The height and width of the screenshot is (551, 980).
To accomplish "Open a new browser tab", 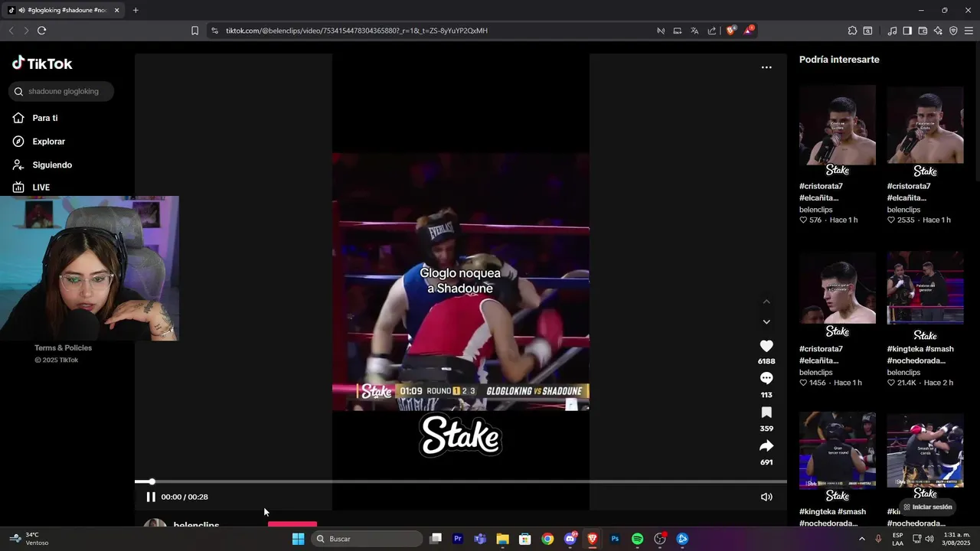I will coord(136,10).
